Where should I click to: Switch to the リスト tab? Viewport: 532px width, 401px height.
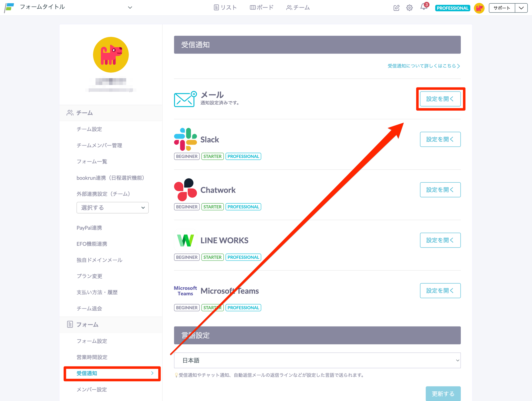tap(225, 8)
